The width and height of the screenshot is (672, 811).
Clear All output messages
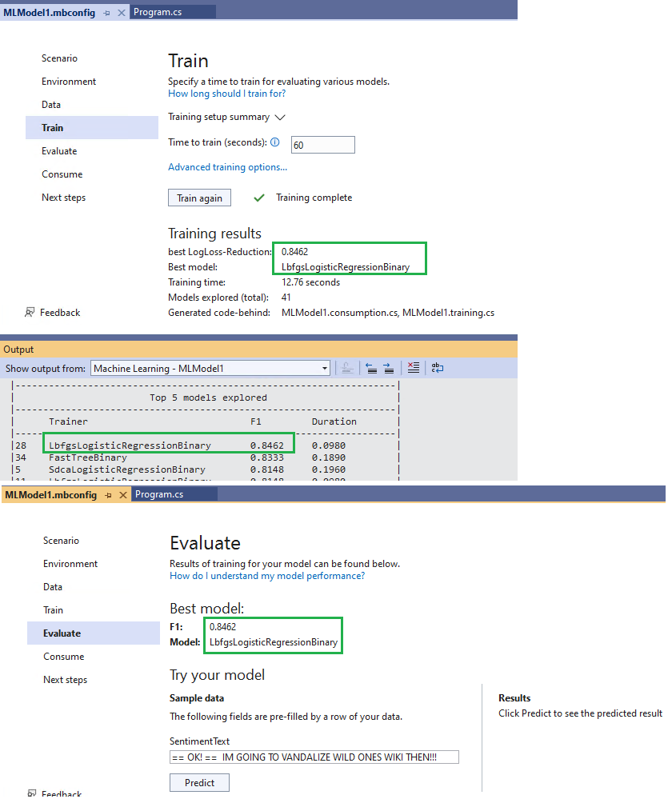(413, 368)
